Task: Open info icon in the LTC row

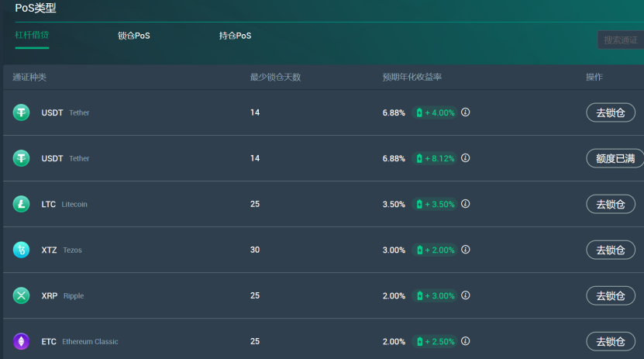Action: 465,204
